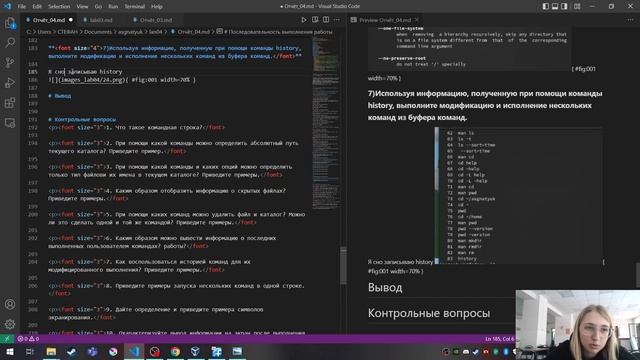Open the Remote Explorer view
The image size is (640, 360).
click(10, 122)
